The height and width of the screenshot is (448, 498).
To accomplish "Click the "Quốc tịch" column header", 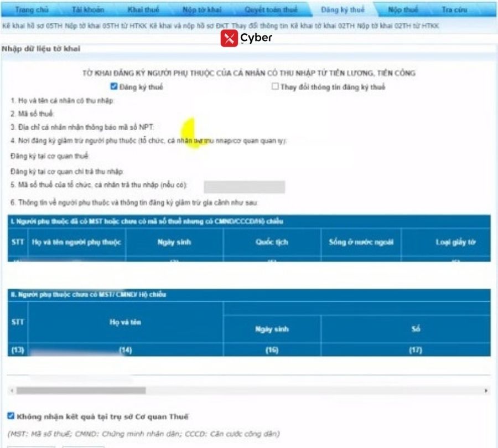I will [x=272, y=242].
